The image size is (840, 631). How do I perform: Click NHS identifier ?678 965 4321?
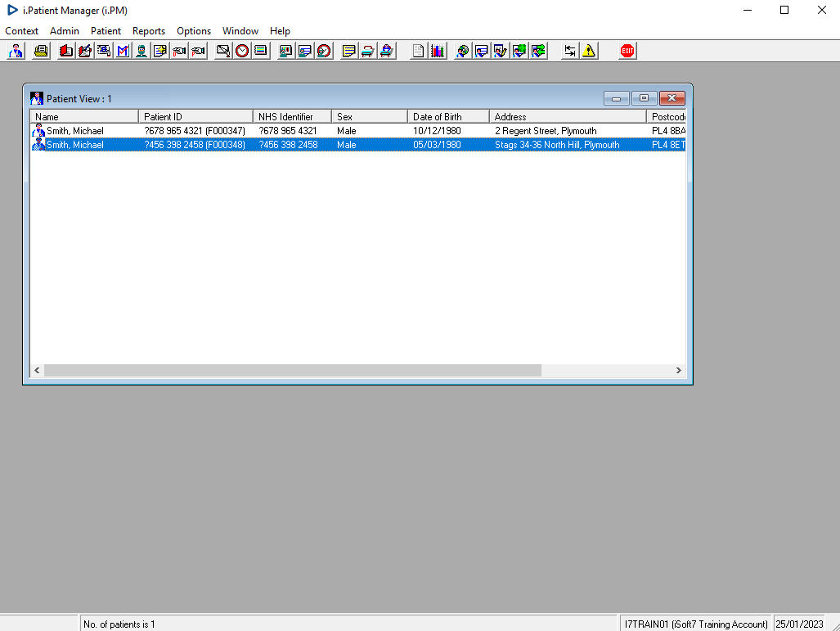click(288, 131)
